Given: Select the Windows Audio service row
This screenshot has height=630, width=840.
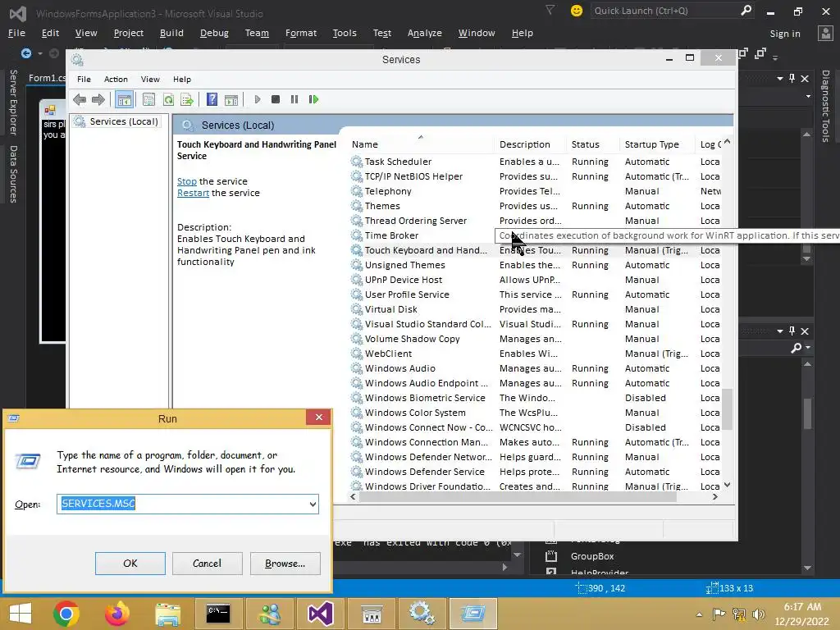Looking at the screenshot, I should tap(536, 368).
